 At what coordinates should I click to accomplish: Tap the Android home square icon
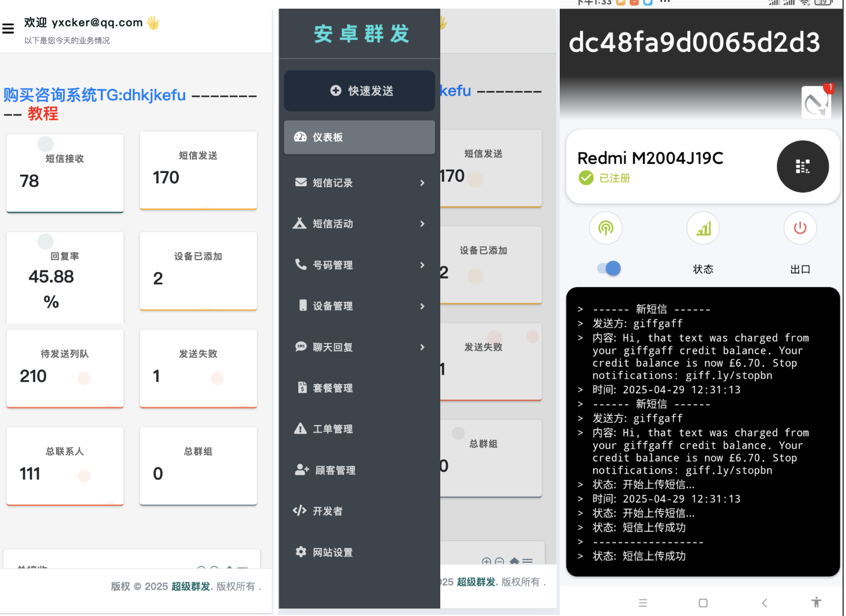point(703,603)
